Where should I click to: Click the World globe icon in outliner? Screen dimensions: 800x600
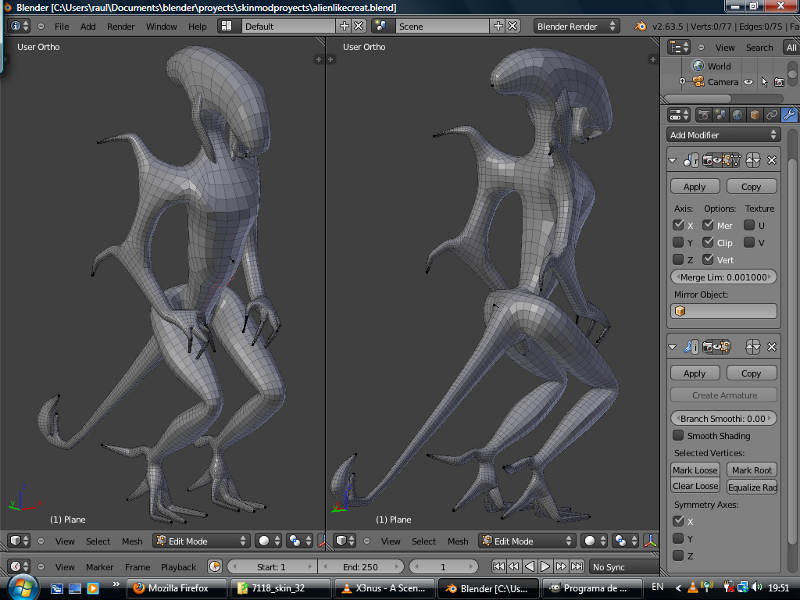698,66
